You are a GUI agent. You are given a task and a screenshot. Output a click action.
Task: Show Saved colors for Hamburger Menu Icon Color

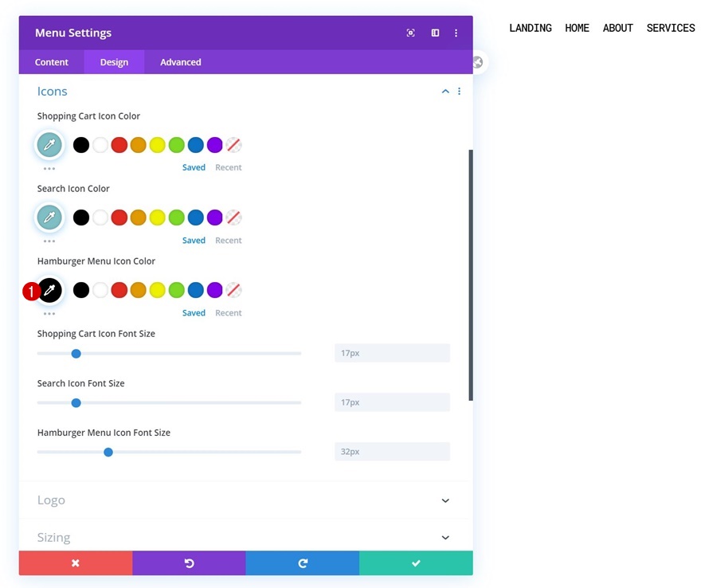194,312
